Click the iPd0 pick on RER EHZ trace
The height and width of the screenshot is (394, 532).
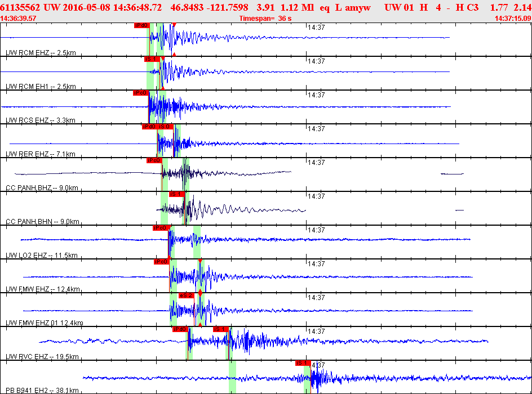point(149,127)
